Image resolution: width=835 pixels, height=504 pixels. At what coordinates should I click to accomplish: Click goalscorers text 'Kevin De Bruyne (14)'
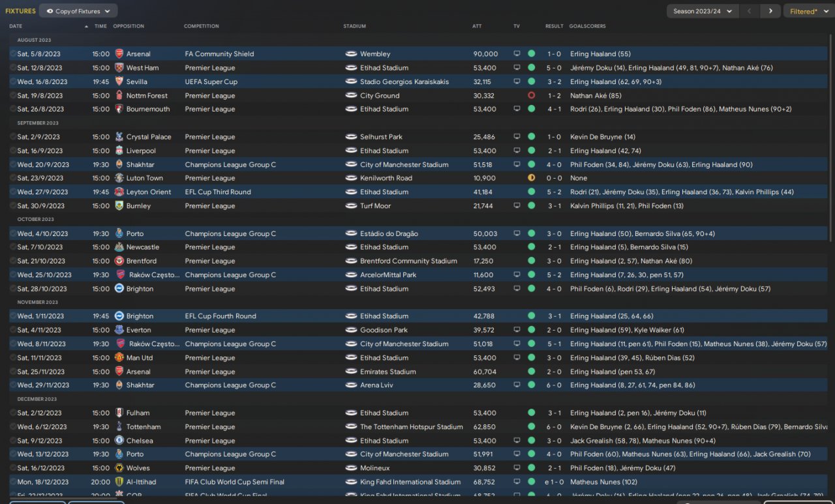603,137
